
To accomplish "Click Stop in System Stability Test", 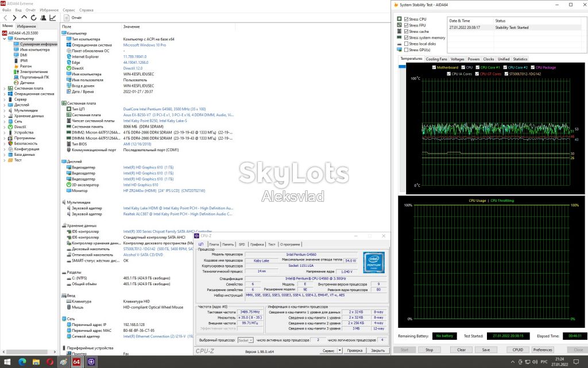I will 430,350.
